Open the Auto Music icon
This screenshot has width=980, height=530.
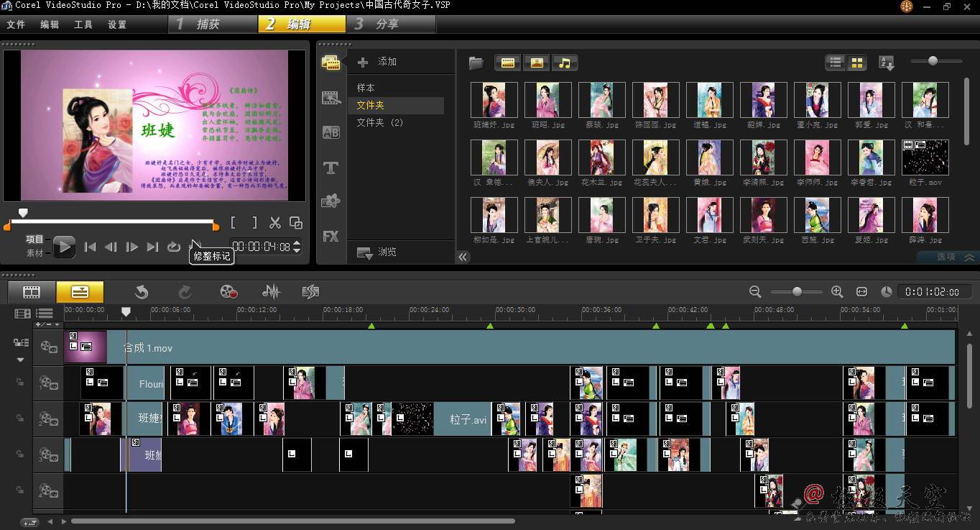[x=310, y=291]
